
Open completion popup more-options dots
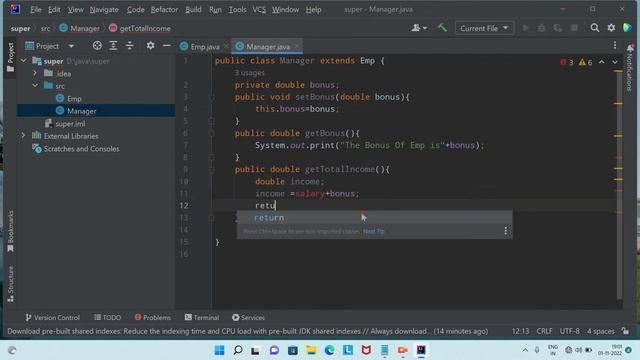pyautogui.click(x=505, y=231)
